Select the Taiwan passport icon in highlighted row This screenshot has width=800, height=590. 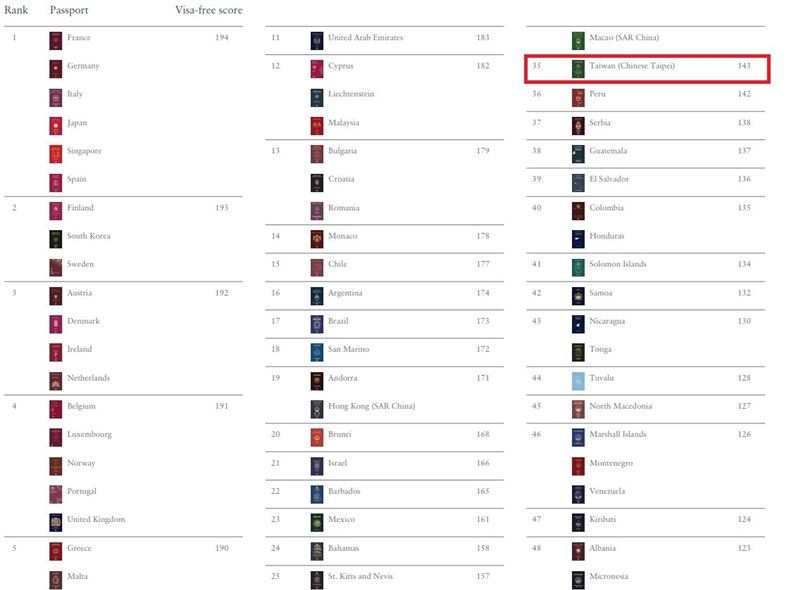pyautogui.click(x=578, y=69)
